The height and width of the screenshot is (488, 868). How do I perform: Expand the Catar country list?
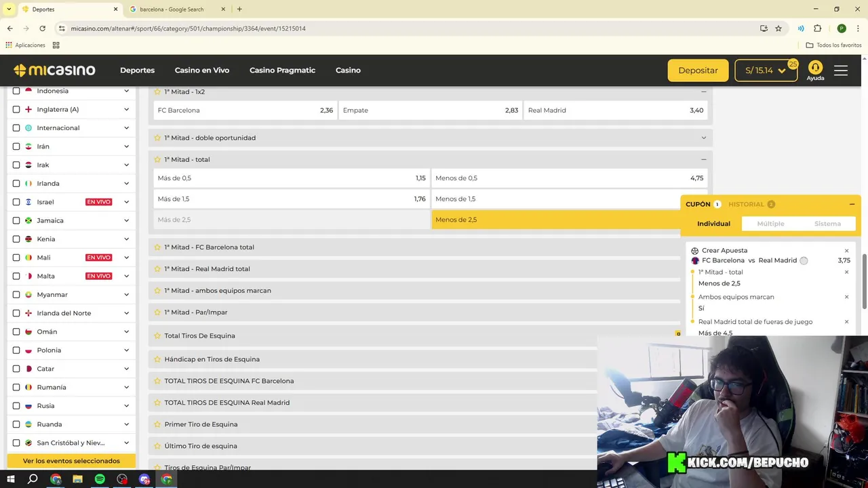[126, 369]
